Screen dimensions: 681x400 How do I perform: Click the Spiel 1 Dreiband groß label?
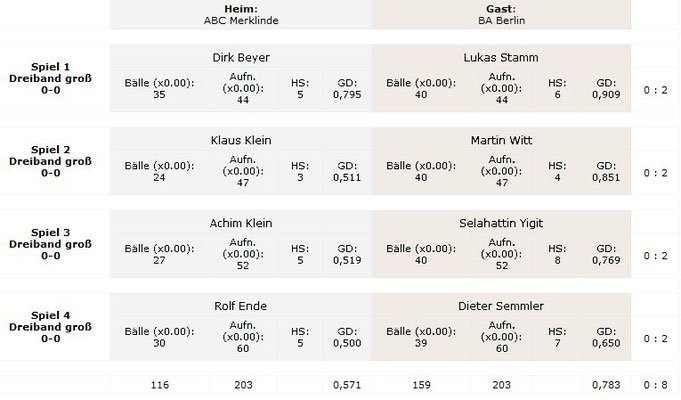tap(50, 79)
